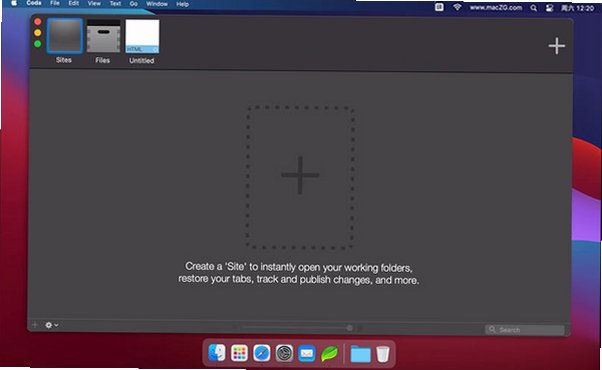The image size is (602, 370).
Task: Click the Search field in the bottom bar
Action: tap(524, 330)
